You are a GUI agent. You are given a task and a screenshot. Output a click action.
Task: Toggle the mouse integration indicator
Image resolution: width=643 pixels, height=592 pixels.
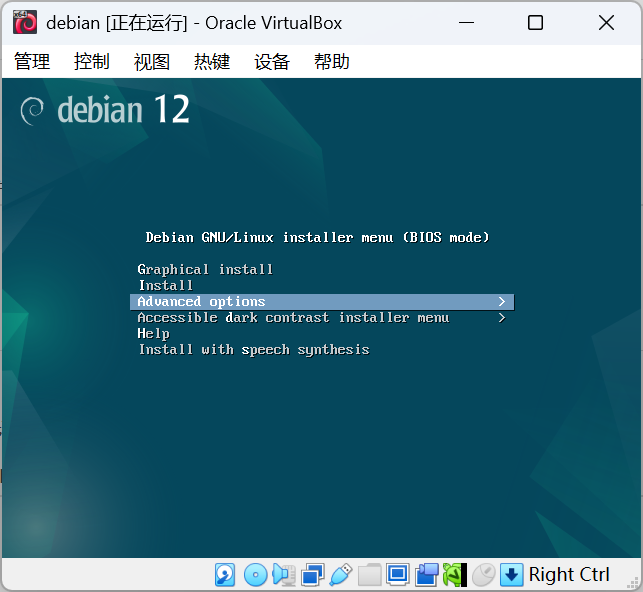[x=484, y=575]
